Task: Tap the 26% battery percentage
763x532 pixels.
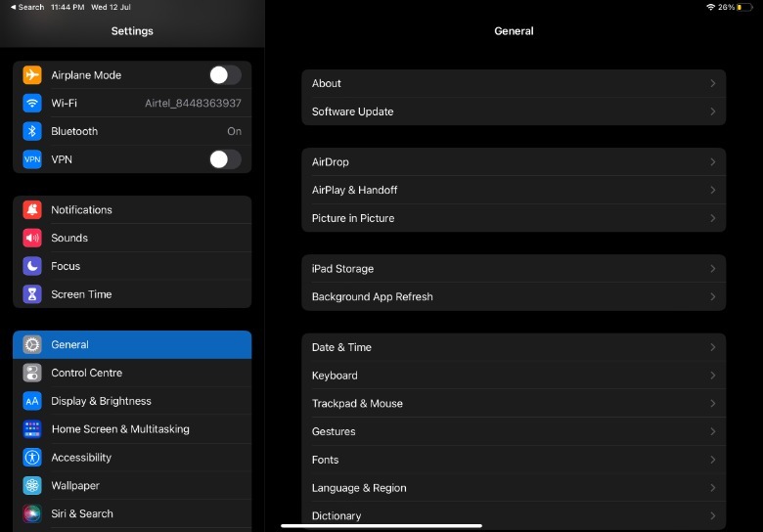Action: coord(726,7)
